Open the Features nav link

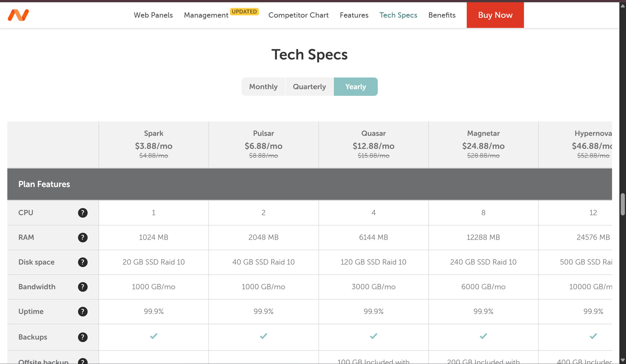pos(354,15)
